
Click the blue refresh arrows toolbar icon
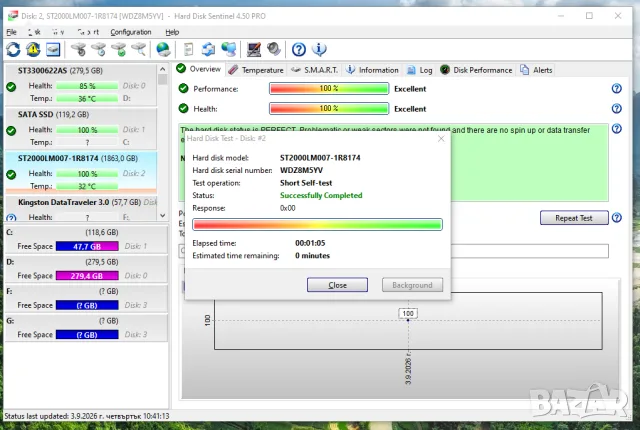point(13,49)
